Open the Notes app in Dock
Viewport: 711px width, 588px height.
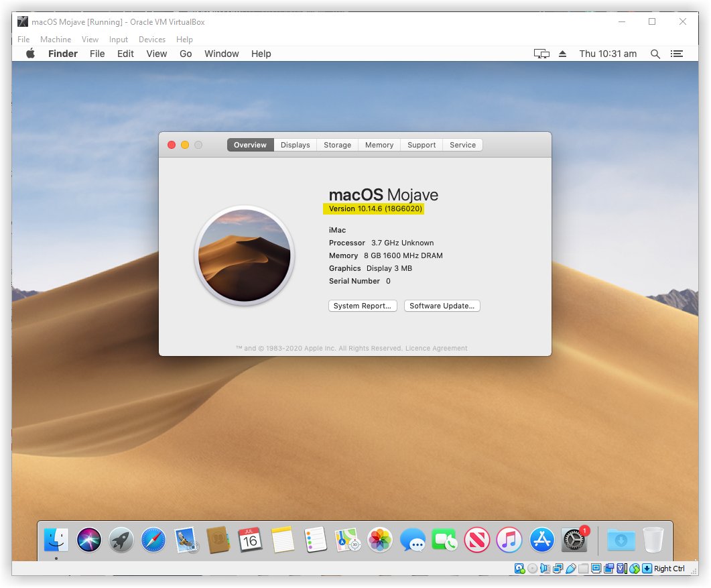pyautogui.click(x=283, y=540)
